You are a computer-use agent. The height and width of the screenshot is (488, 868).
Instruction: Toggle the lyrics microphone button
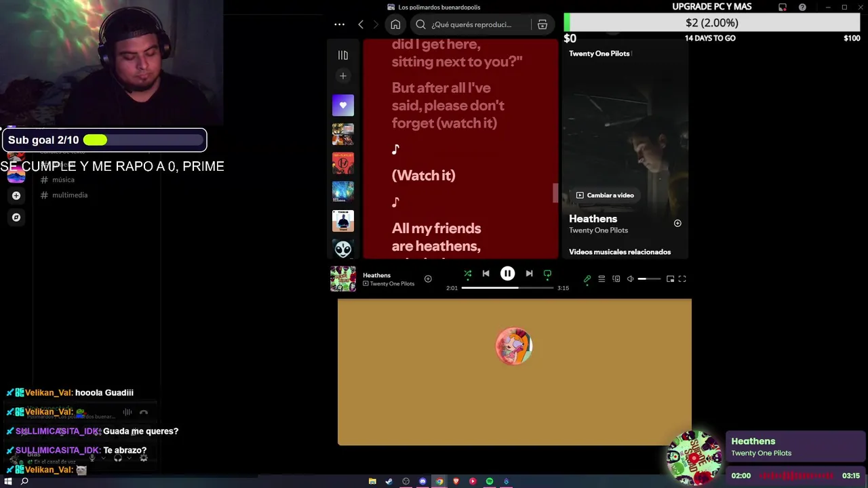[587, 279]
